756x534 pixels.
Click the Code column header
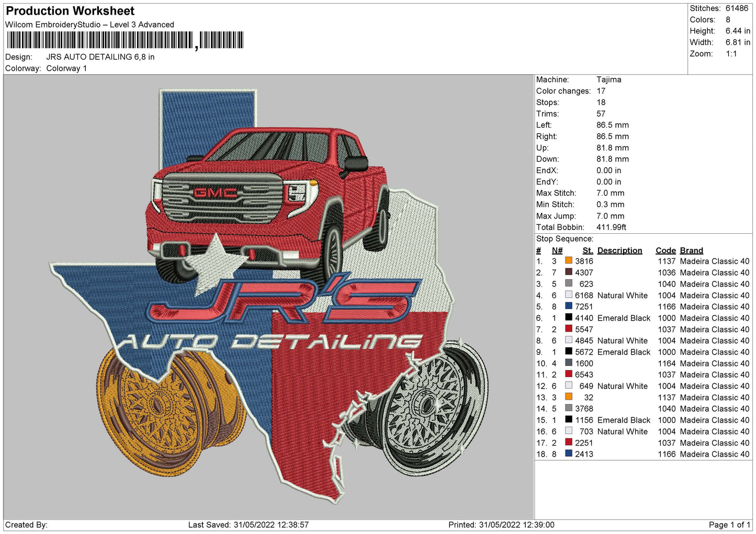(665, 251)
